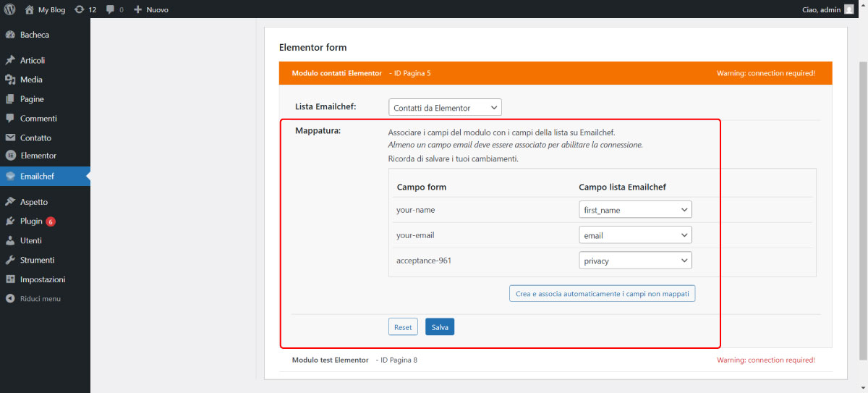Select the Plugin menu with 6 badge
The width and height of the screenshot is (868, 393).
point(45,221)
